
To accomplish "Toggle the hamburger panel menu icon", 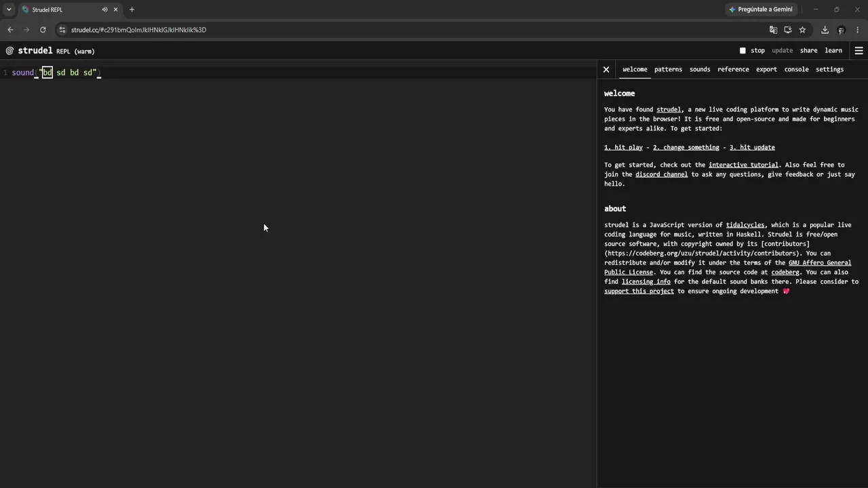I will [x=859, y=51].
